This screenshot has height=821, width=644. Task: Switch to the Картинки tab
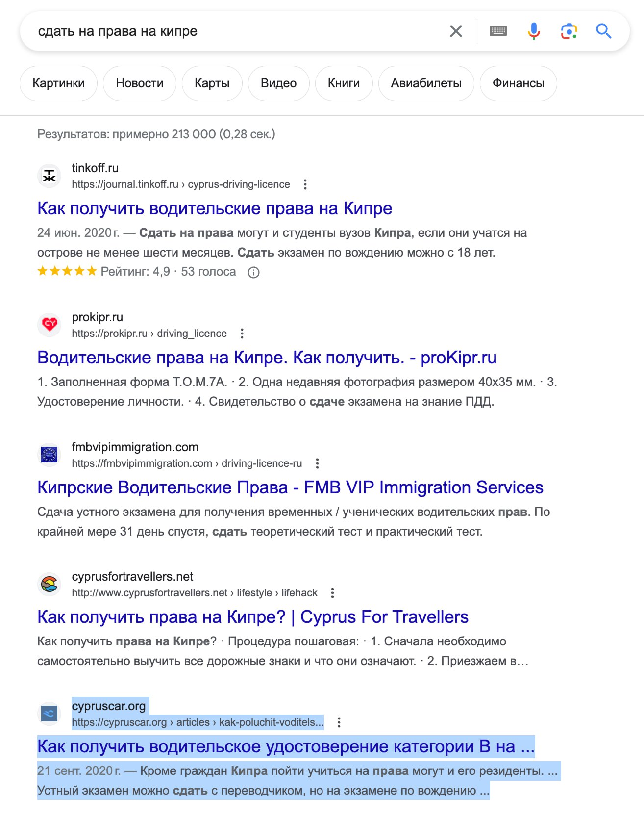(58, 83)
